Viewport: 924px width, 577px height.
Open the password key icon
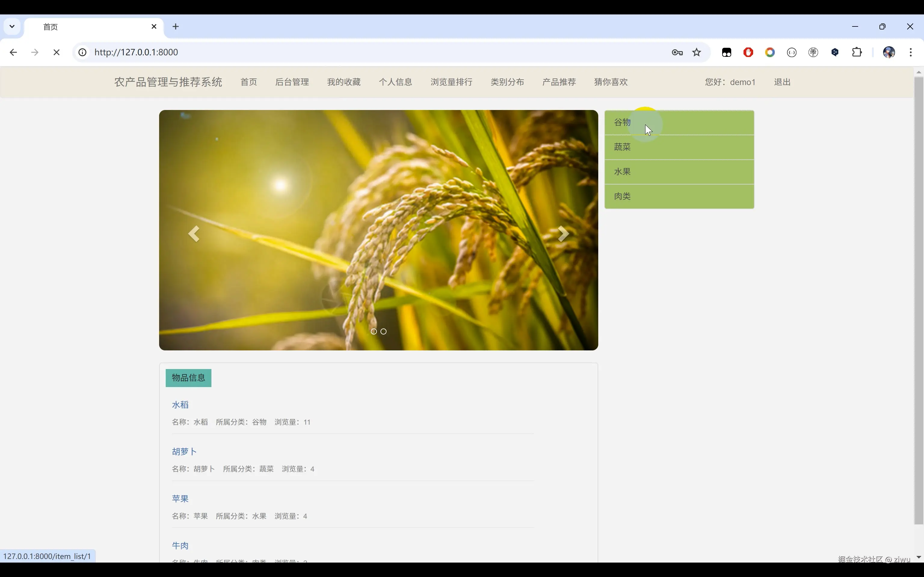coord(677,52)
